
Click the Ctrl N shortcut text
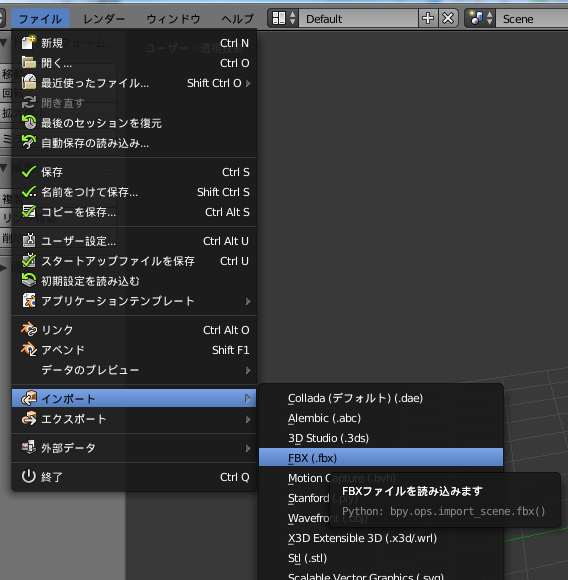pos(234,43)
